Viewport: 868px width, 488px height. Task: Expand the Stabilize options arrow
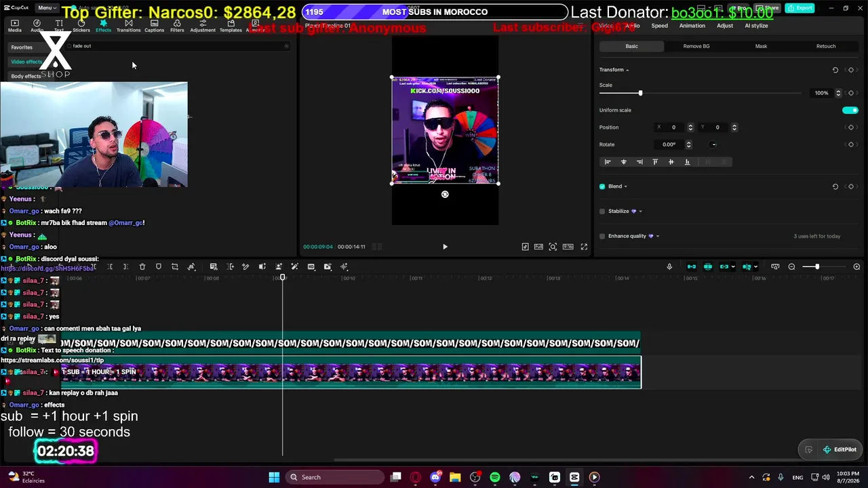pyautogui.click(x=640, y=211)
